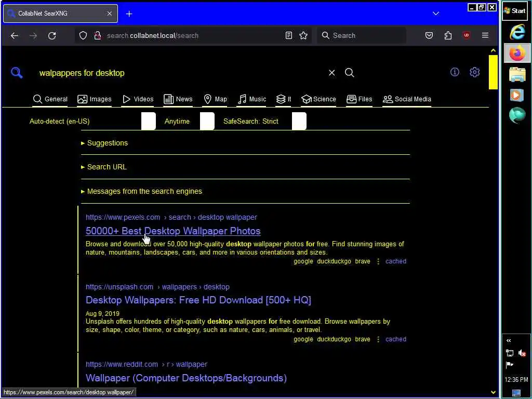Open Windows Media Player taskbar icon
Image resolution: width=532 pixels, height=399 pixels.
pos(517,95)
